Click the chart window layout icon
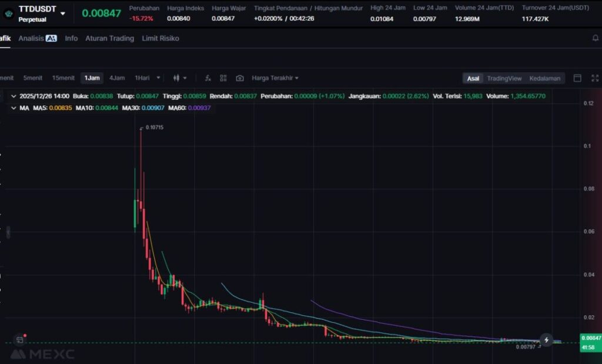The image size is (602, 364). click(577, 78)
